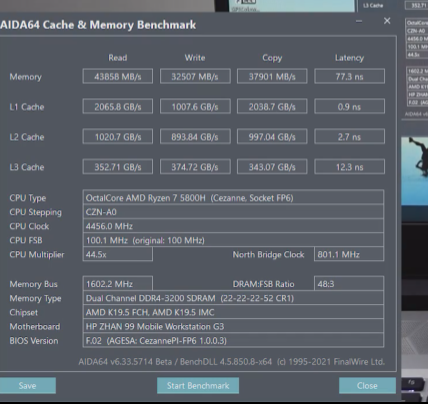Viewport: 428px width, 404px height.
Task: Click North Bridge Clock field 801.1 MHz
Action: pos(349,254)
